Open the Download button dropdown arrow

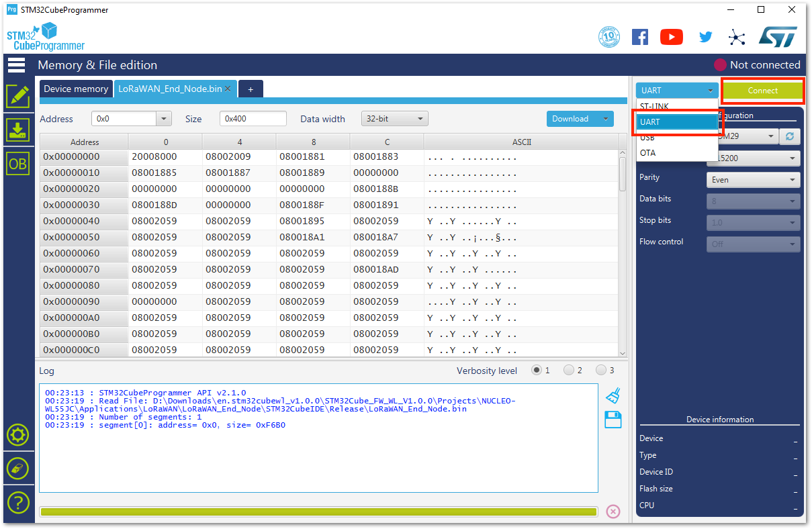(606, 119)
